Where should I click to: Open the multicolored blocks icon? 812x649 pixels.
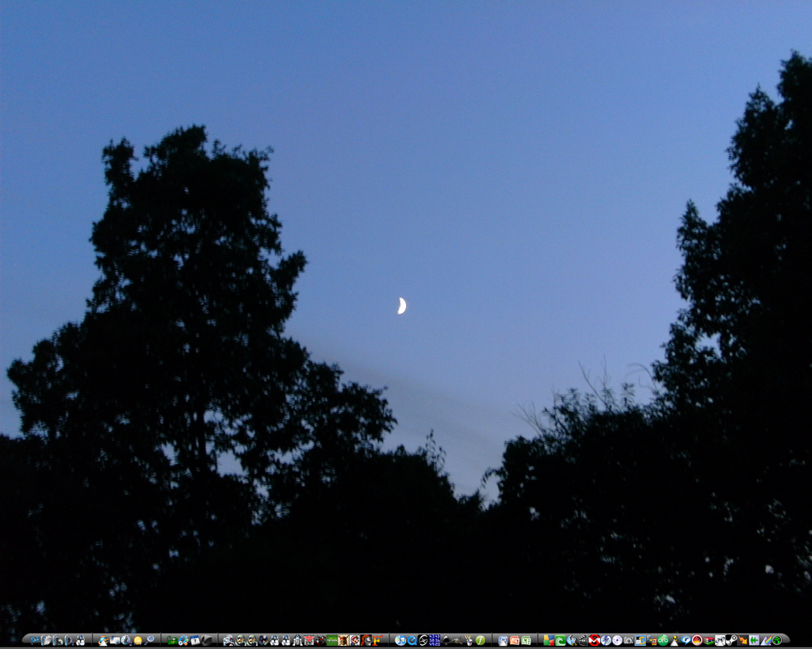(x=549, y=640)
